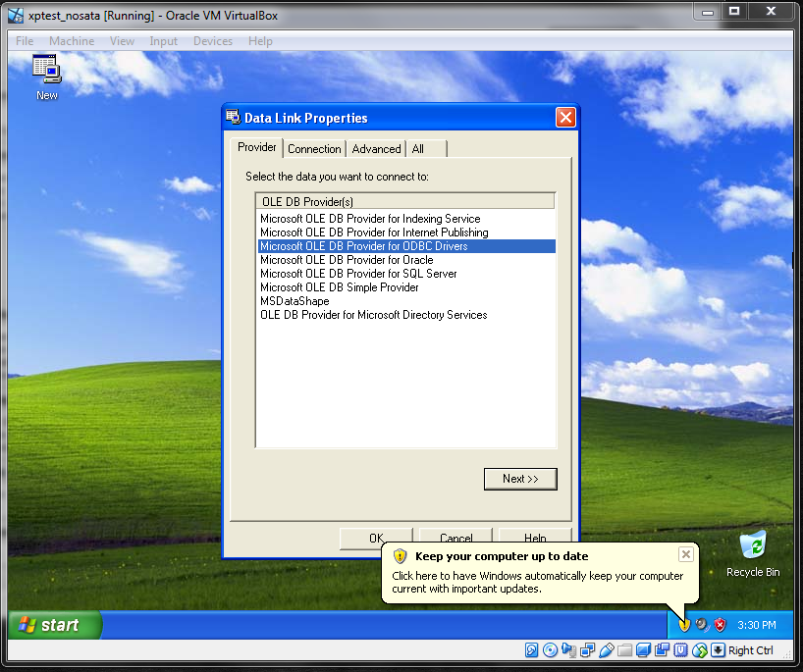
Task: Click the Next >> button
Action: click(x=520, y=479)
